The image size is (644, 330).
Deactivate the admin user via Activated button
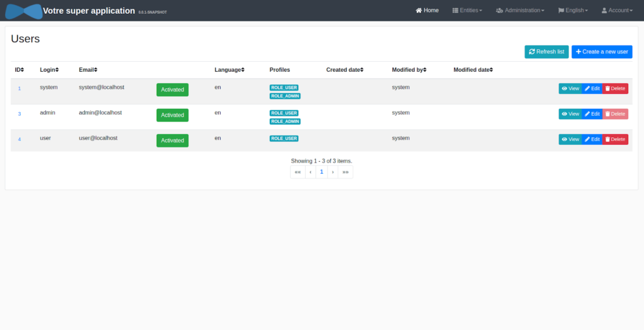coord(172,115)
